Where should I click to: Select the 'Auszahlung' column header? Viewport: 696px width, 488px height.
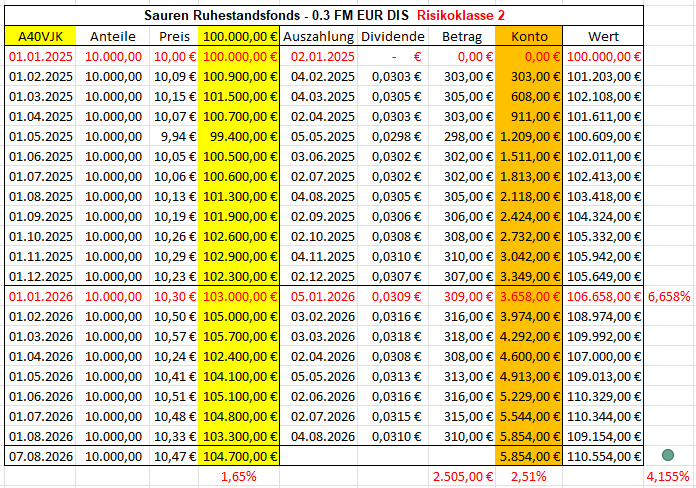click(x=318, y=36)
